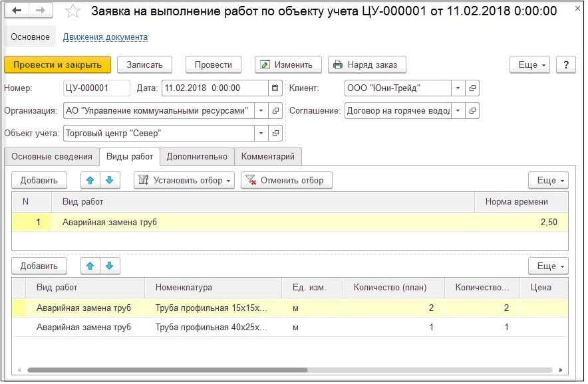Move work type row up in upper table
The image size is (588, 384).
[x=90, y=180]
